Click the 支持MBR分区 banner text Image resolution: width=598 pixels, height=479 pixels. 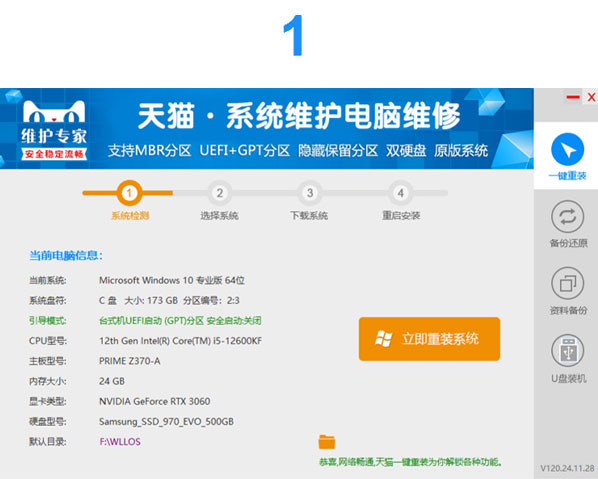[149, 151]
